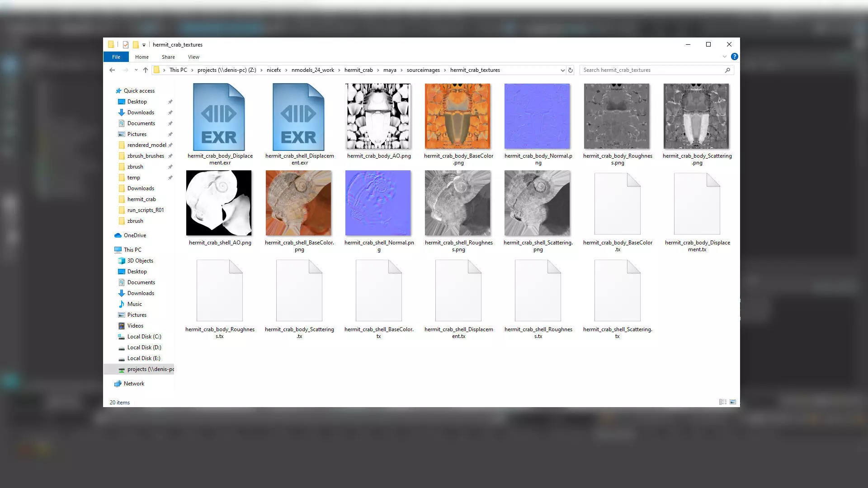Viewport: 868px width, 488px height.
Task: Open the address bar history dropdown
Action: point(562,70)
